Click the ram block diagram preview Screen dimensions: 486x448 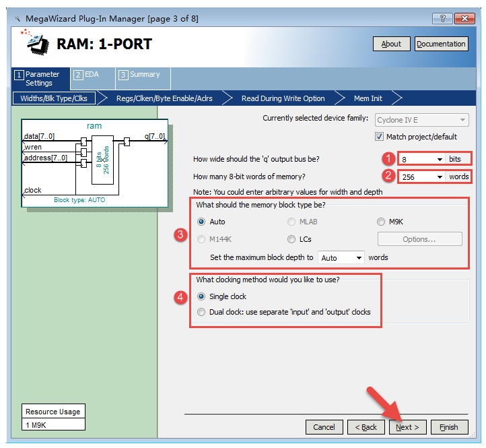(95, 163)
